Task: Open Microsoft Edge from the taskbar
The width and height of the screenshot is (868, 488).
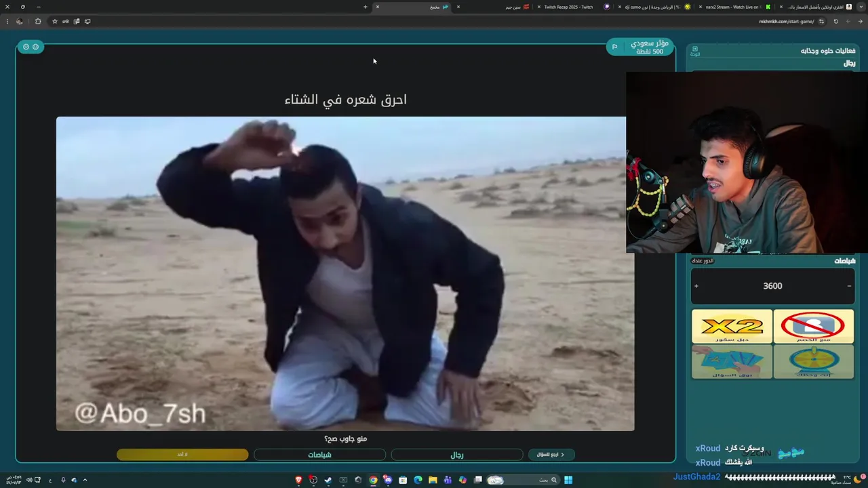Action: coord(418,480)
